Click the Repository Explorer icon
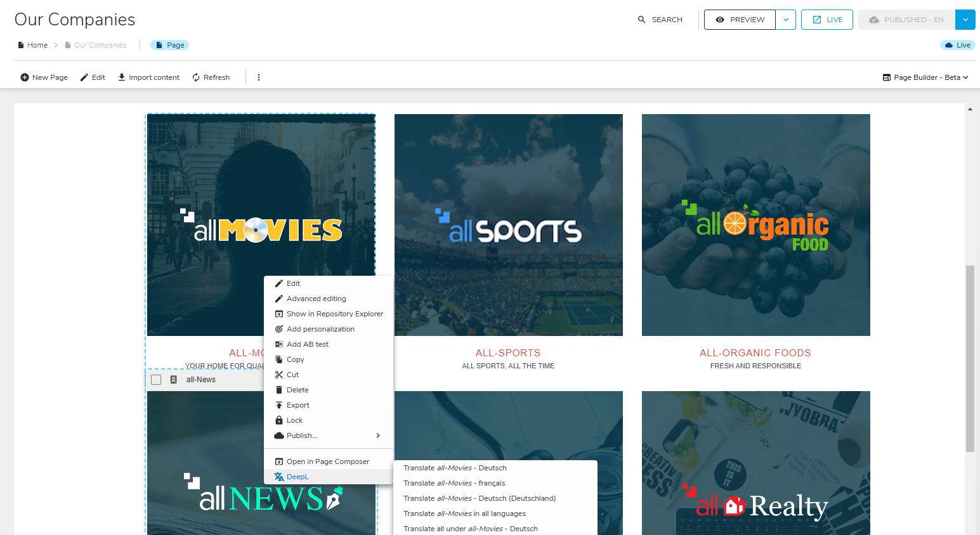980x535 pixels. pos(279,314)
